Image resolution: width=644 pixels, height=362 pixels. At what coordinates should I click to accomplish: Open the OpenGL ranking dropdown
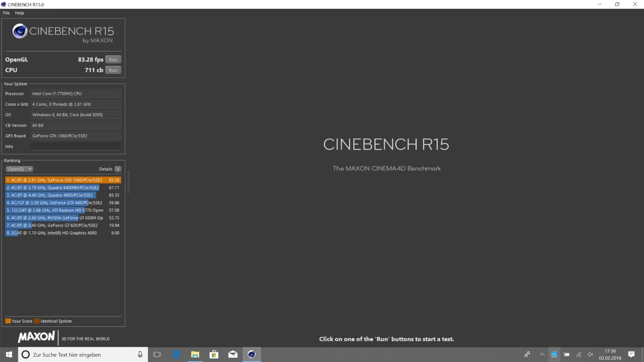pos(19,169)
